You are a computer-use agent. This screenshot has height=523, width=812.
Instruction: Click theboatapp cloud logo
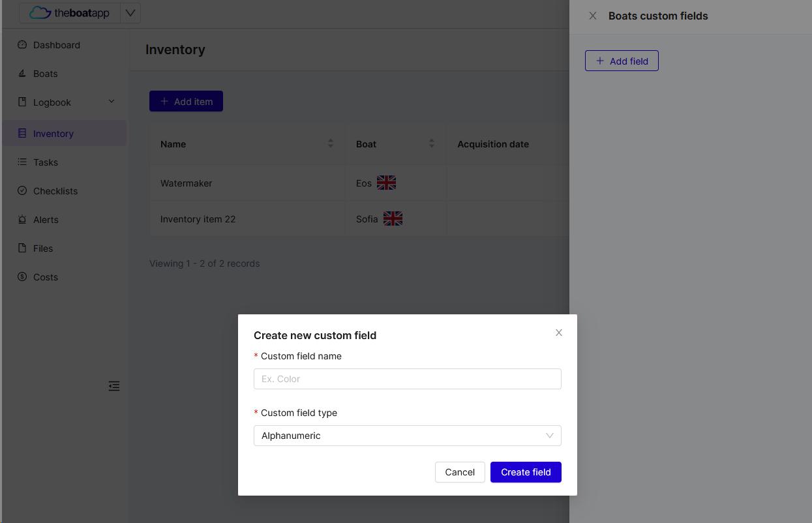click(x=70, y=13)
